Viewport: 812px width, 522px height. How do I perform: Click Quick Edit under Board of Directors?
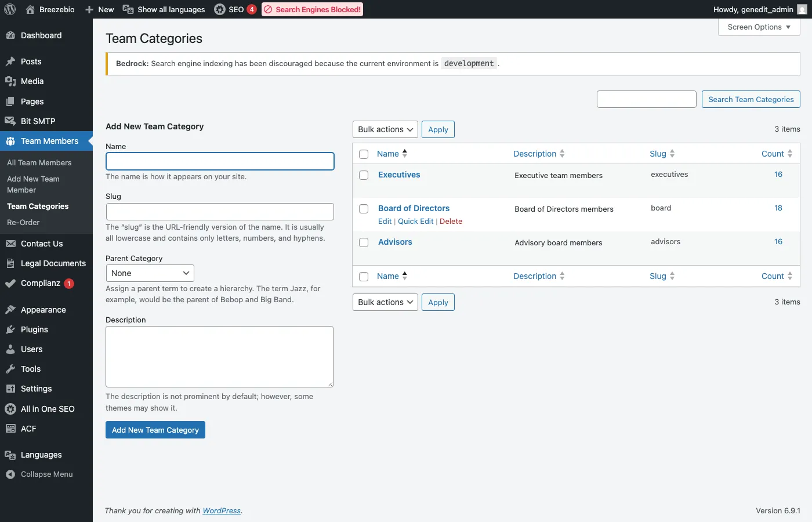tap(415, 222)
